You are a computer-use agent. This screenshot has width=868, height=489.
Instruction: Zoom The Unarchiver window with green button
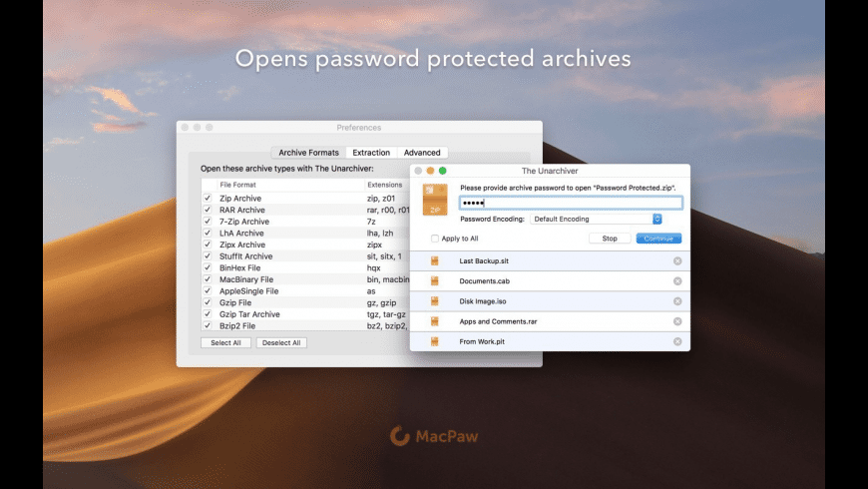click(x=442, y=171)
